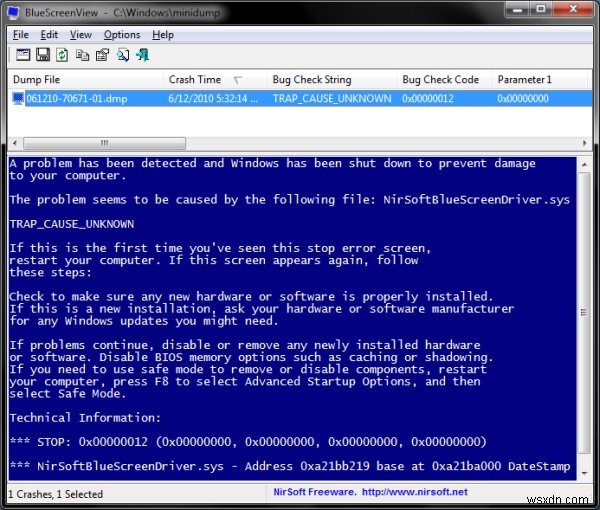
Task: Sort by the Crash Time column header
Action: (215, 80)
